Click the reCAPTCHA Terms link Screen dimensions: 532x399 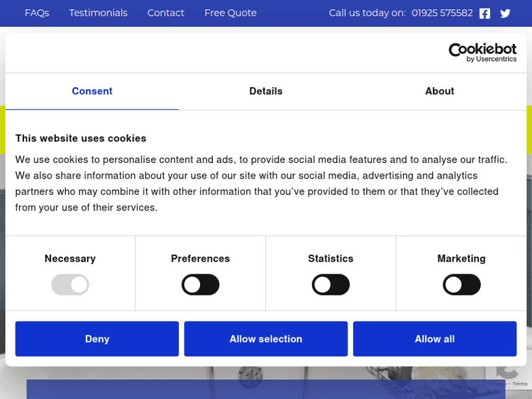click(520, 384)
